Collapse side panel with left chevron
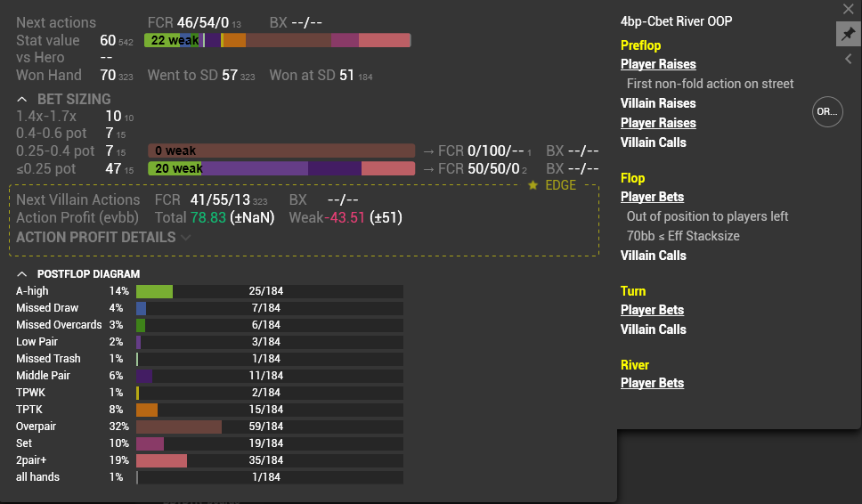 (849, 59)
